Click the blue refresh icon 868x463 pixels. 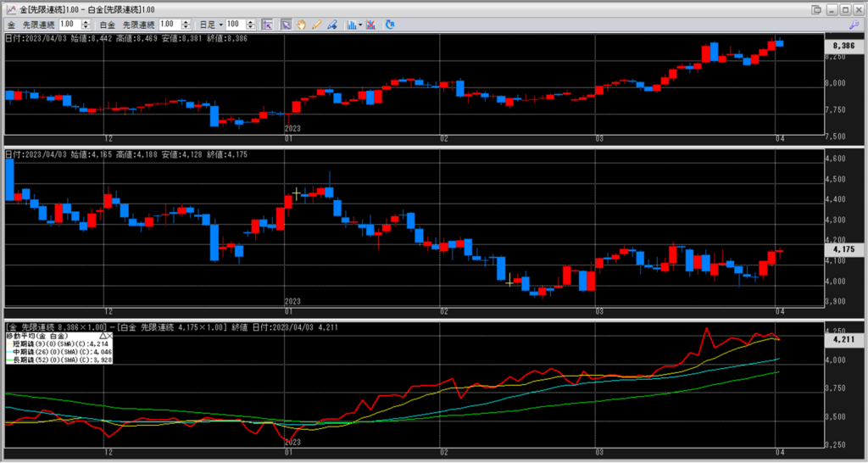tap(390, 25)
